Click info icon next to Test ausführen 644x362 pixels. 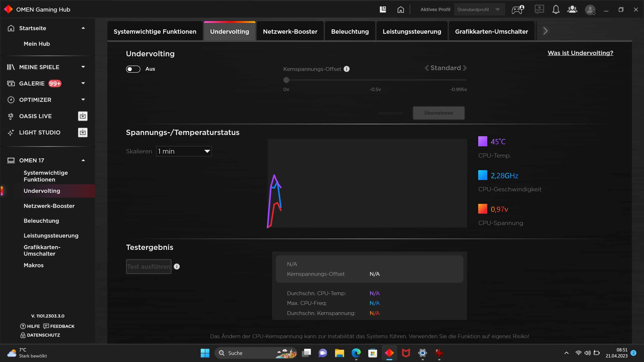click(177, 266)
